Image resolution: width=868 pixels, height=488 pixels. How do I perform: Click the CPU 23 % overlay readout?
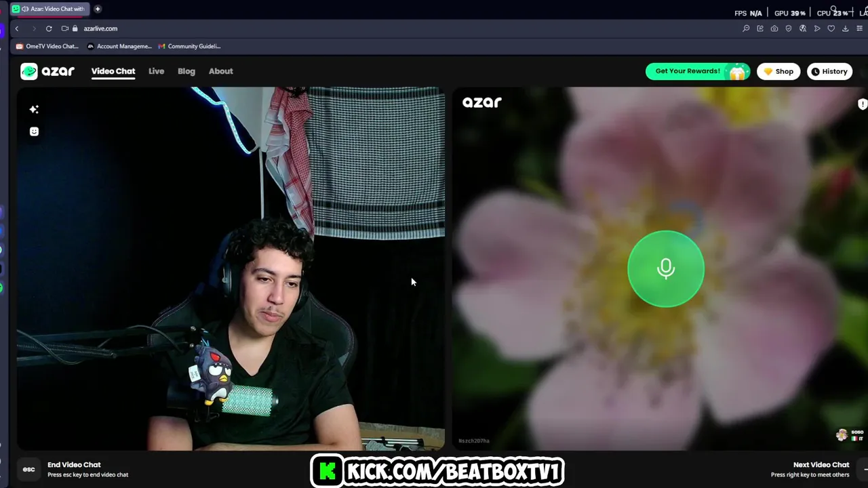tap(833, 13)
